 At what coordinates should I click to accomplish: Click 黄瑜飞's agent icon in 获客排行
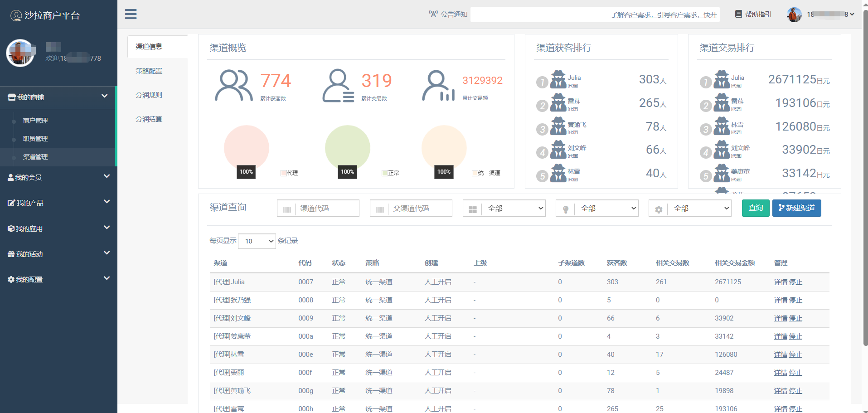click(x=558, y=126)
